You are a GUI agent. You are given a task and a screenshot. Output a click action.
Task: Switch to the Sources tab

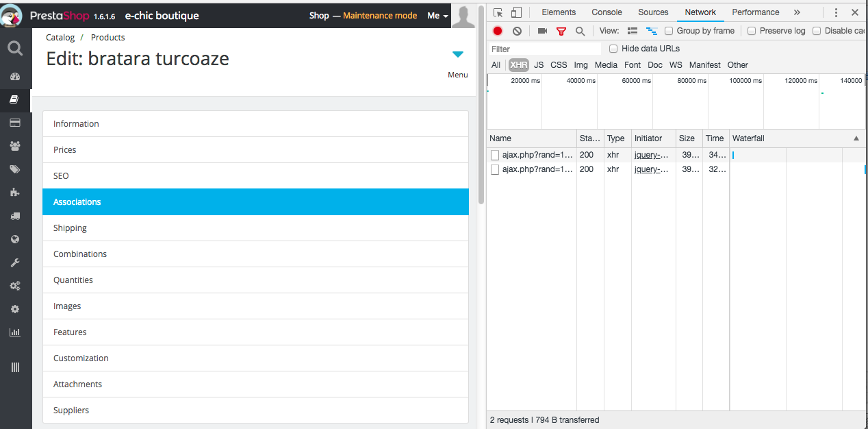[x=653, y=12]
